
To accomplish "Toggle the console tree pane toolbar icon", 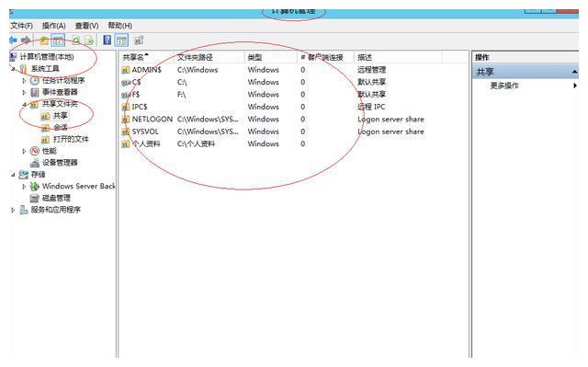I will [x=58, y=40].
